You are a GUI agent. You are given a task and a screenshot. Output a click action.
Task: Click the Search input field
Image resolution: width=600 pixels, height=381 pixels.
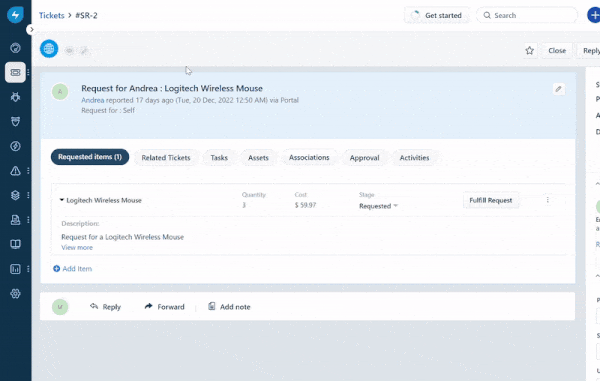click(x=527, y=15)
